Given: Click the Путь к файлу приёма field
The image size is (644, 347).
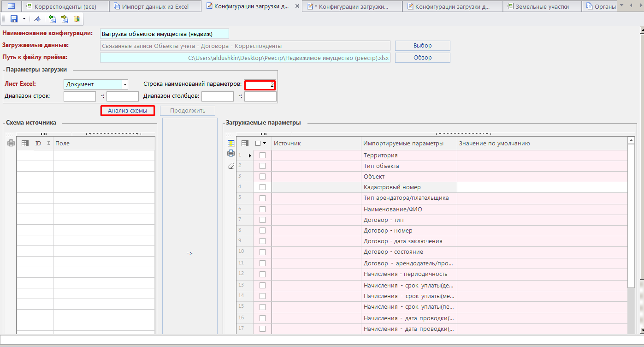Looking at the screenshot, I should pos(245,58).
